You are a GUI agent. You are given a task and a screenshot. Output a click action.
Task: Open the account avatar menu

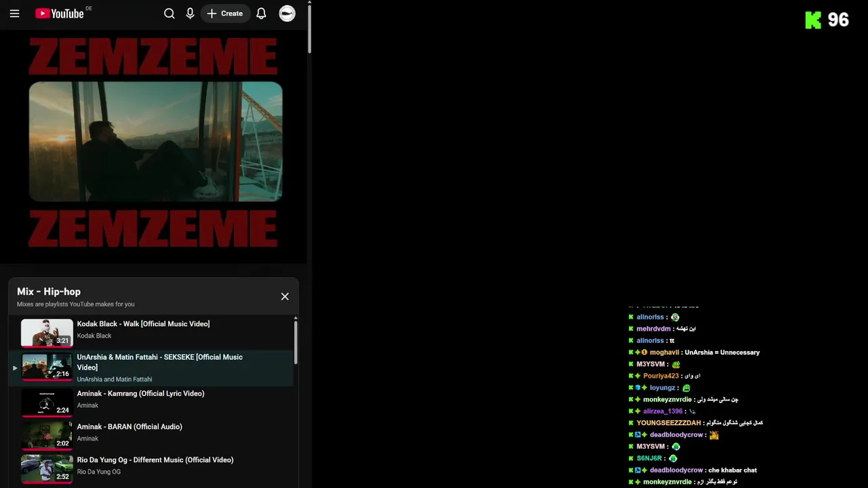tap(288, 14)
